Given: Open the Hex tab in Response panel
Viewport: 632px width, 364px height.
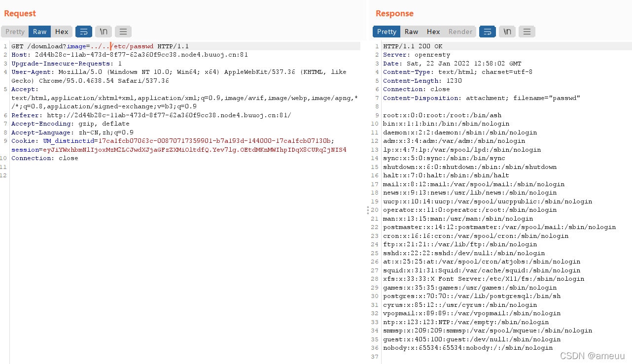Looking at the screenshot, I should coord(433,32).
